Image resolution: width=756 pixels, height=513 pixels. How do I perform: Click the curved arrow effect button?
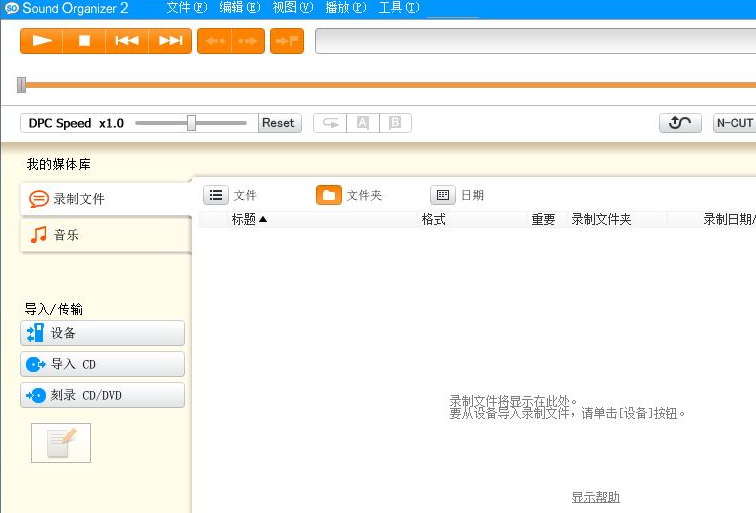coord(680,123)
